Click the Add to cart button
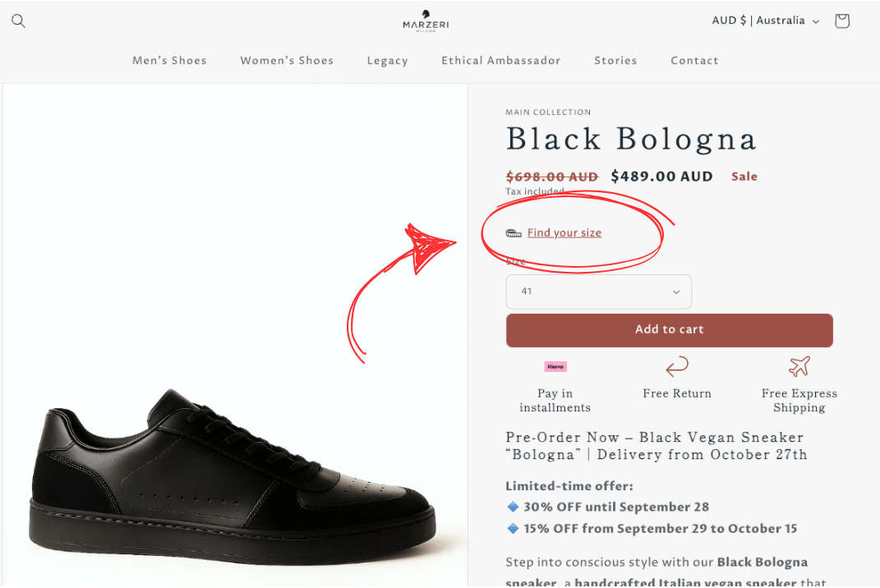 669,329
